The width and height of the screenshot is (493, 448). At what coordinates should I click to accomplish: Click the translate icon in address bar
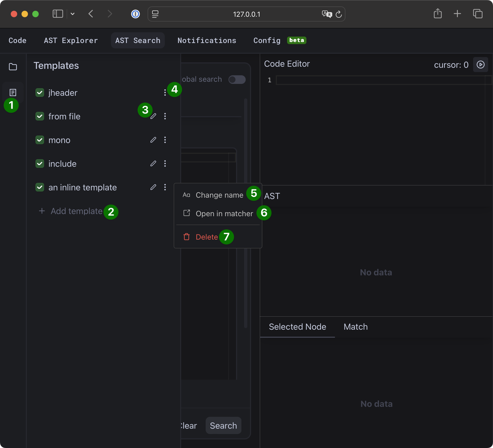point(327,14)
